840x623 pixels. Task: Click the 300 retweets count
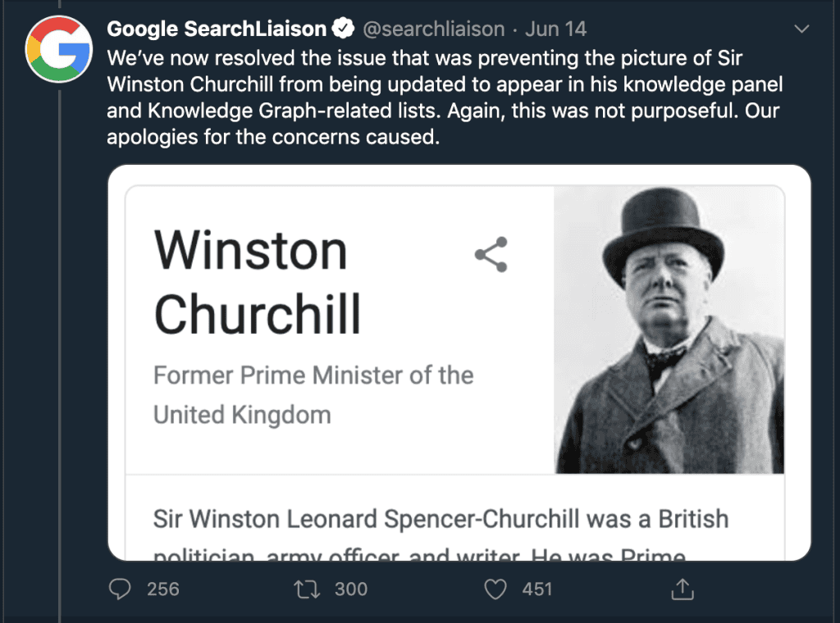(351, 589)
